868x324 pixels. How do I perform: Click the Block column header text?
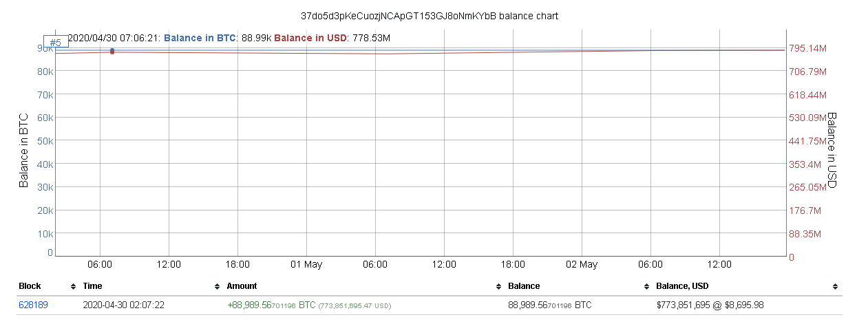(x=30, y=286)
